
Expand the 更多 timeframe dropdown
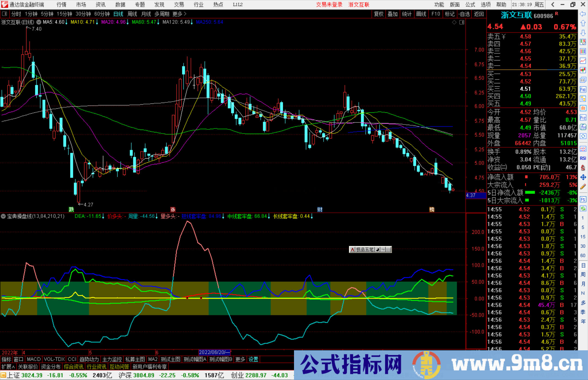point(177,14)
